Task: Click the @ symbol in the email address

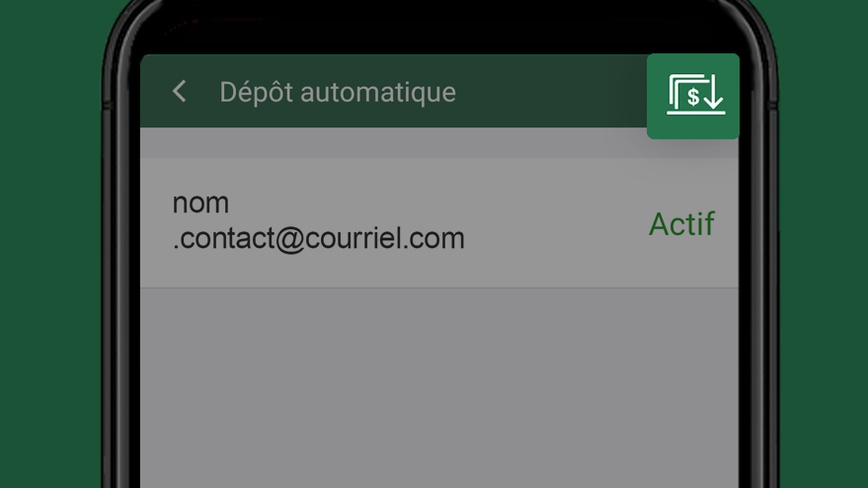Action: [x=289, y=239]
